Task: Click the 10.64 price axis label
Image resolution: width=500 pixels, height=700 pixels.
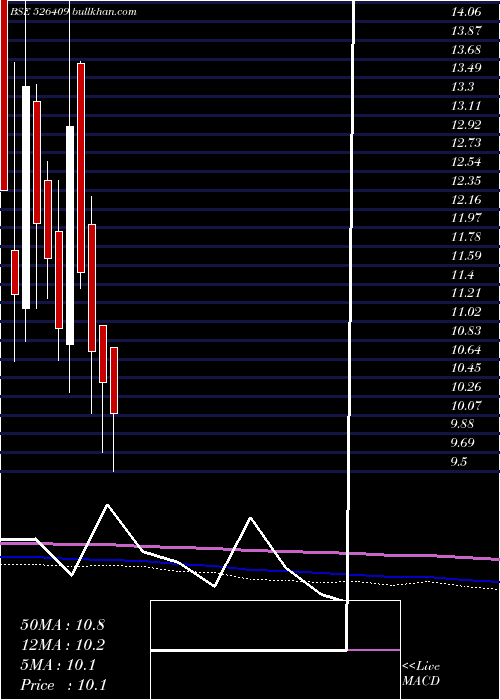Action: 466,350
